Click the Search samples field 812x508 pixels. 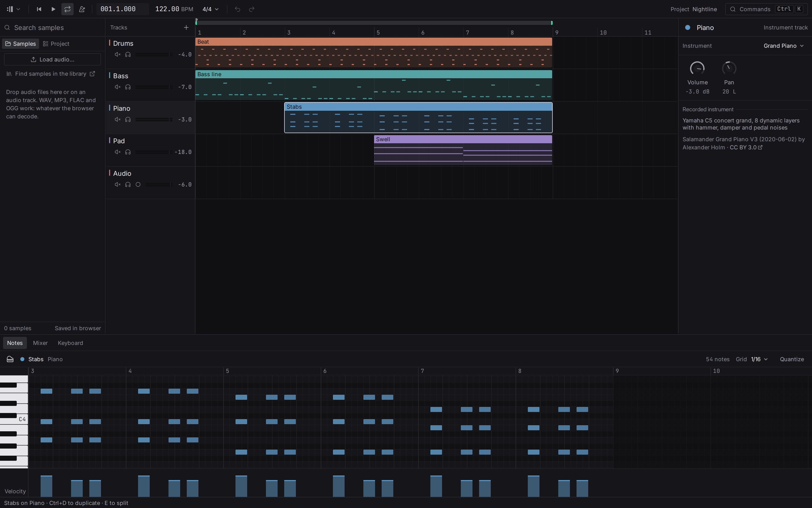(52, 27)
